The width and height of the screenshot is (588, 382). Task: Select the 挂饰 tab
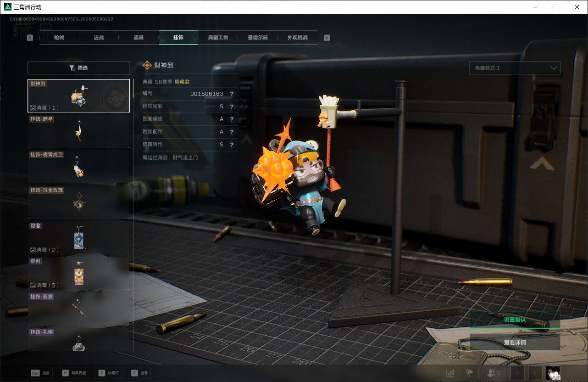point(178,38)
